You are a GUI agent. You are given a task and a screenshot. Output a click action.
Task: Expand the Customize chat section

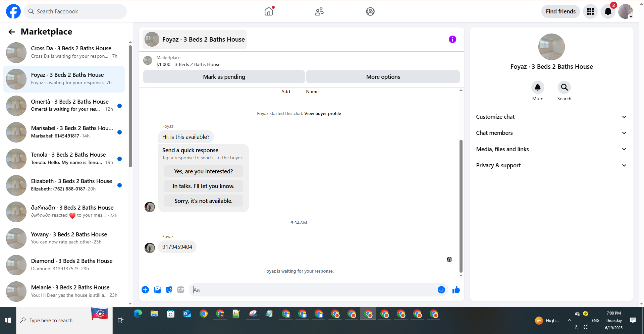(x=551, y=117)
